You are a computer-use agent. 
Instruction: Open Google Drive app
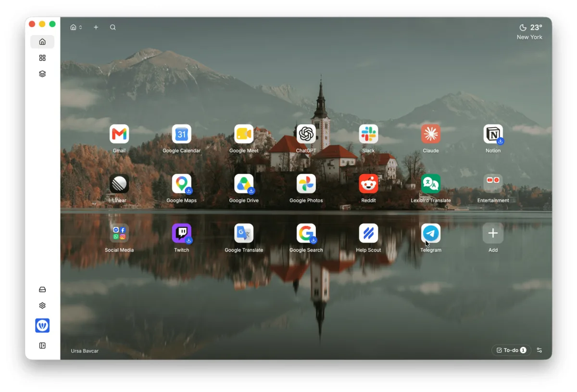[244, 184]
